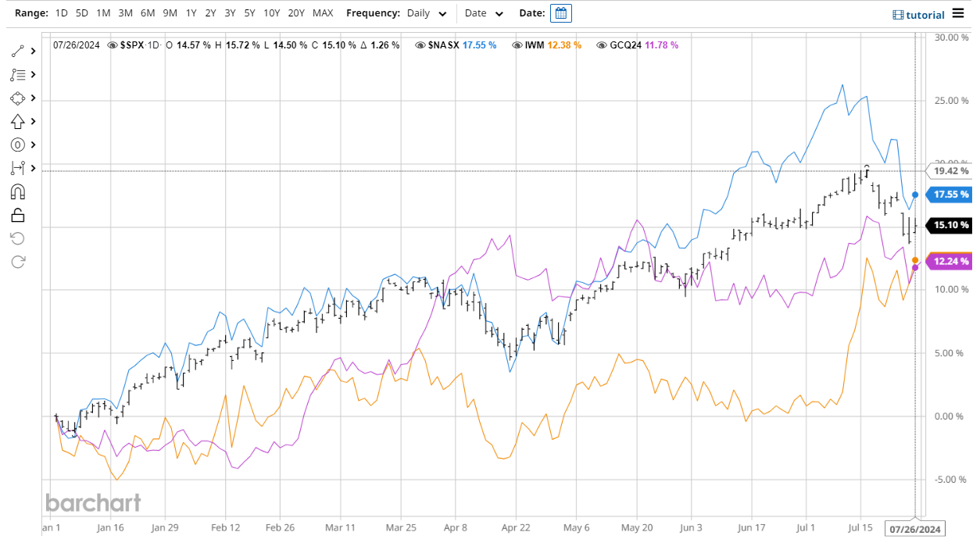Select the circled zero annotation tool
980x550 pixels.
coord(18,145)
